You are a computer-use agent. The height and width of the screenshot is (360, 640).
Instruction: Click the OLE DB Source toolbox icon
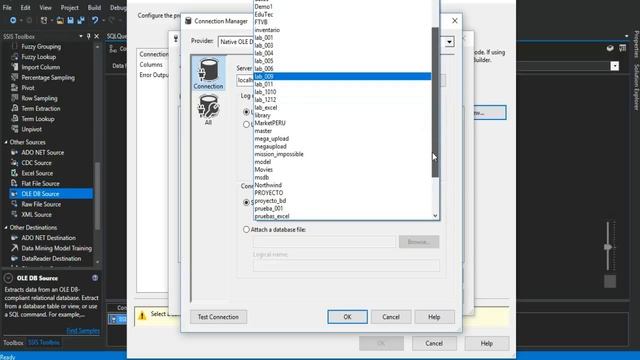(15, 194)
